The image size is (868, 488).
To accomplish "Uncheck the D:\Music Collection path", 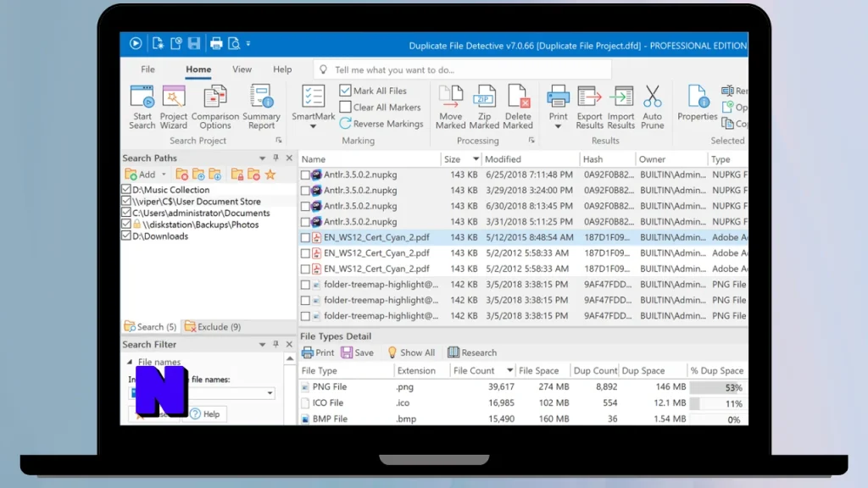I will [126, 189].
